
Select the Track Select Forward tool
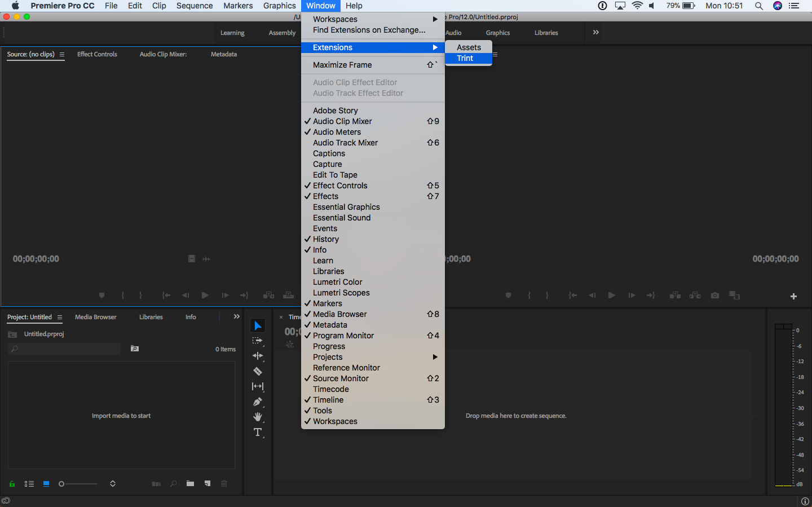point(258,341)
